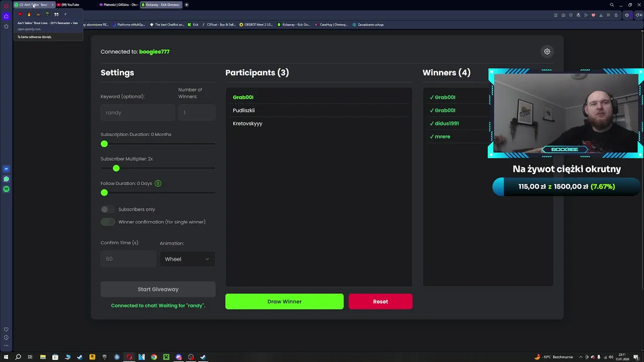
Task: Open Platforma eMultiSp bookmark
Action: [129, 25]
